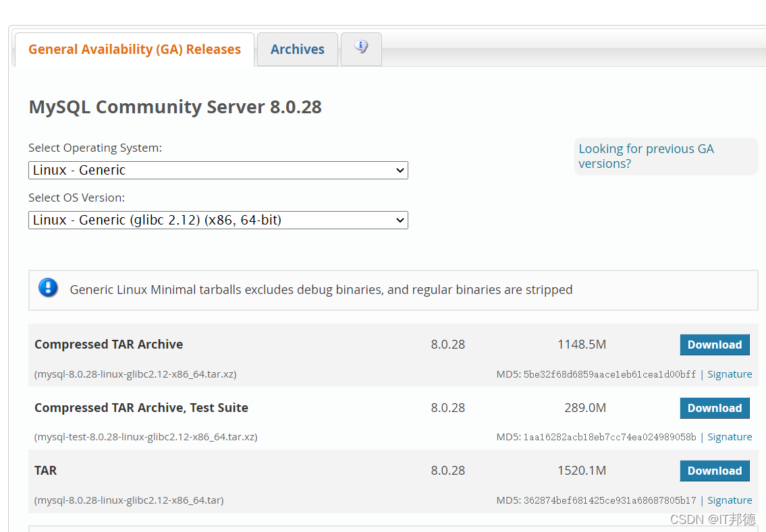Click version 8.0.28 in TAR row
This screenshot has width=766, height=532.
click(x=448, y=471)
